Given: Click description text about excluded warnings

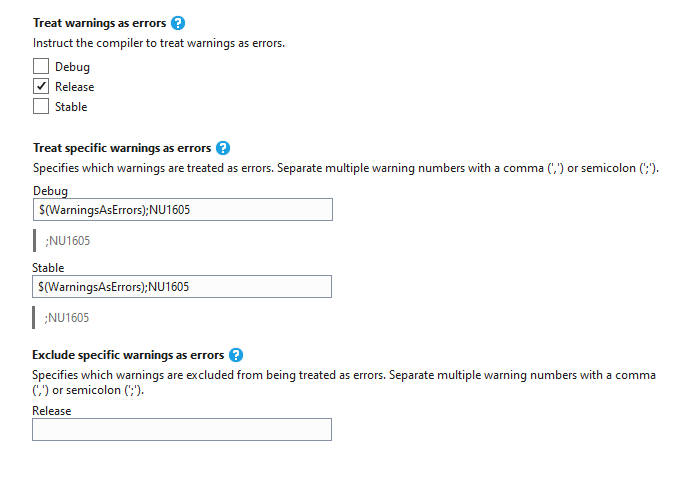Looking at the screenshot, I should click(344, 382).
